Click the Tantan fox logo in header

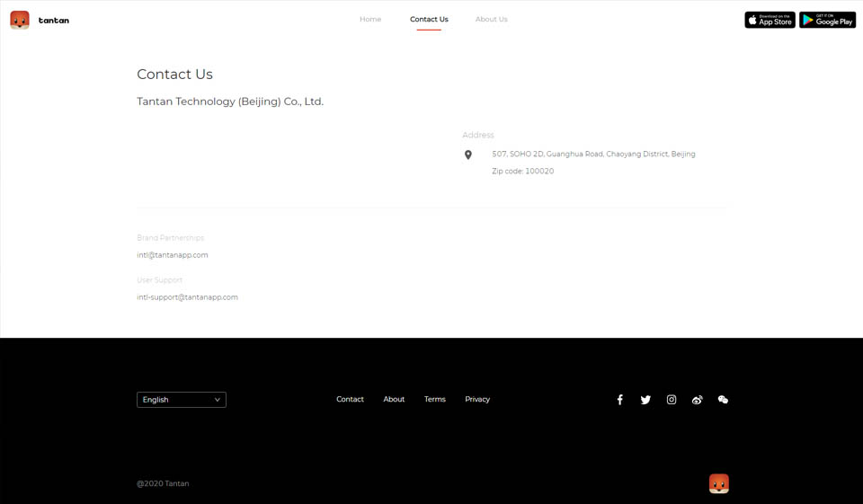(x=20, y=20)
